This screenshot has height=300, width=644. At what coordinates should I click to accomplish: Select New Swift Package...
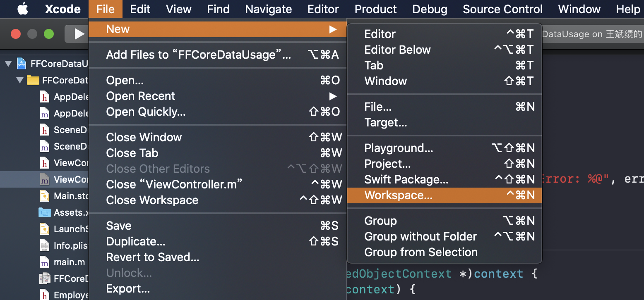[444, 179]
